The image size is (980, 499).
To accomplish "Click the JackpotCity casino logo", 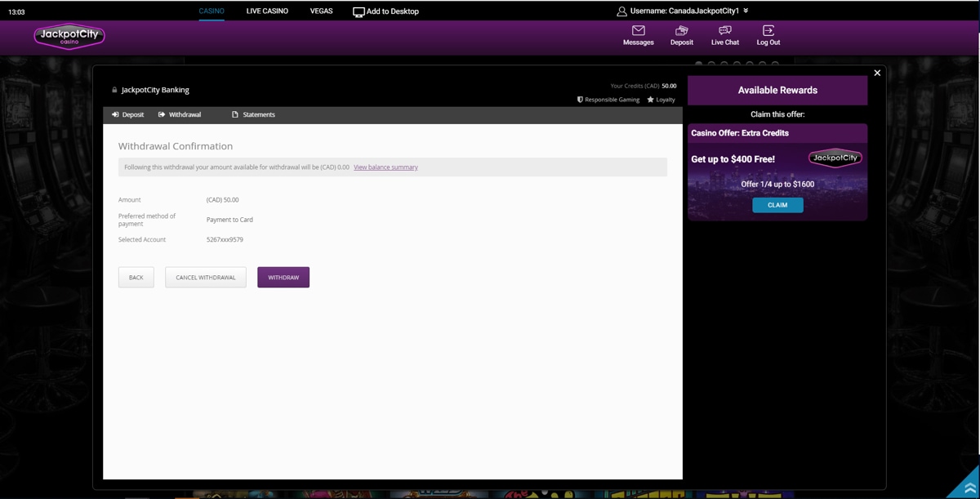I will tap(69, 36).
